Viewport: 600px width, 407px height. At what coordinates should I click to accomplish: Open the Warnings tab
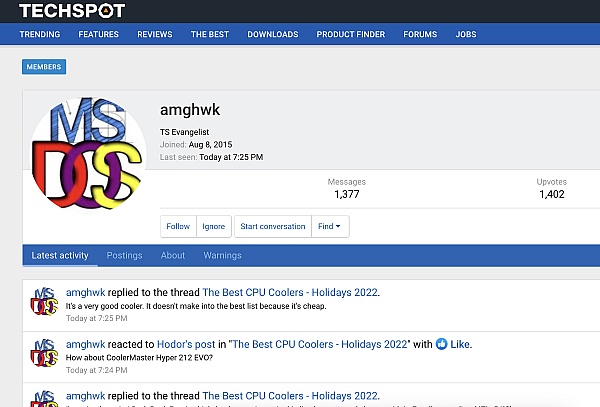coord(222,256)
